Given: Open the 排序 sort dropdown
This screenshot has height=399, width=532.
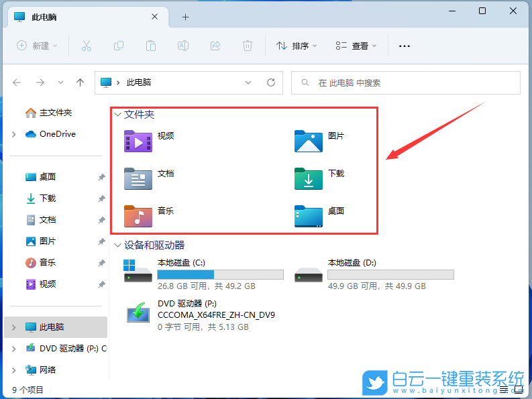Looking at the screenshot, I should click(297, 46).
